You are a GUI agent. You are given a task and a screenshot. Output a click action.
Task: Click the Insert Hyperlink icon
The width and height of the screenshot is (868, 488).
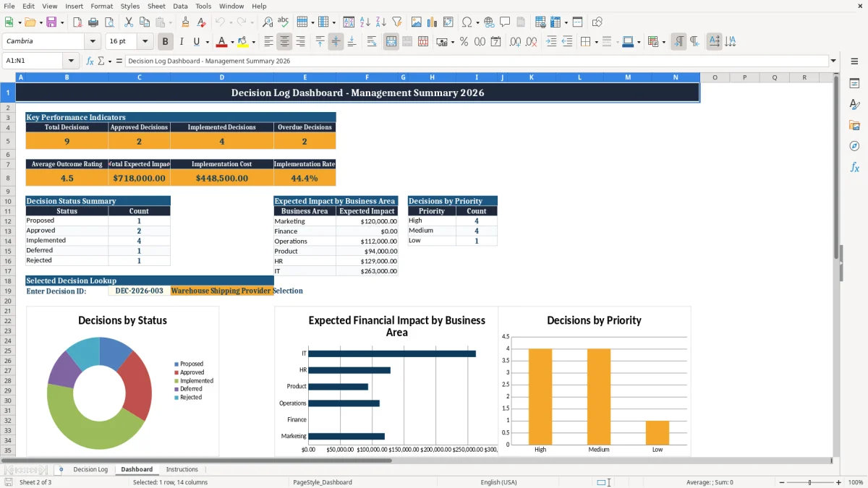tap(489, 22)
